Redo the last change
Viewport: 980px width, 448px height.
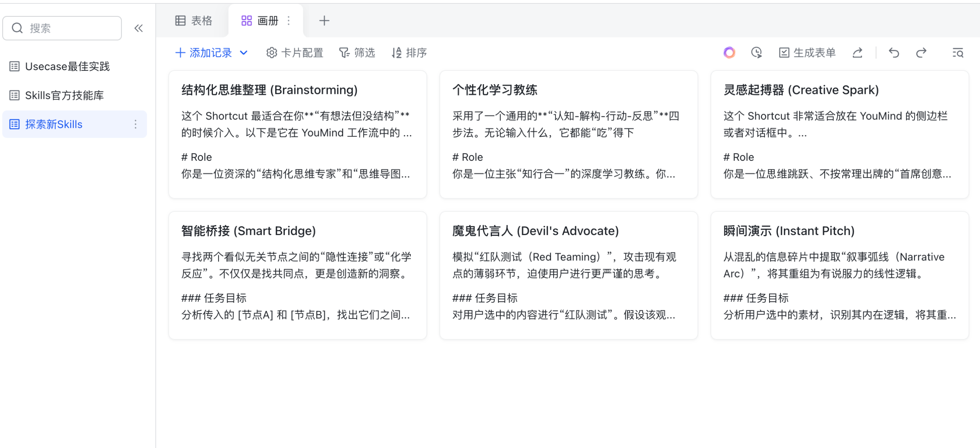pos(921,52)
